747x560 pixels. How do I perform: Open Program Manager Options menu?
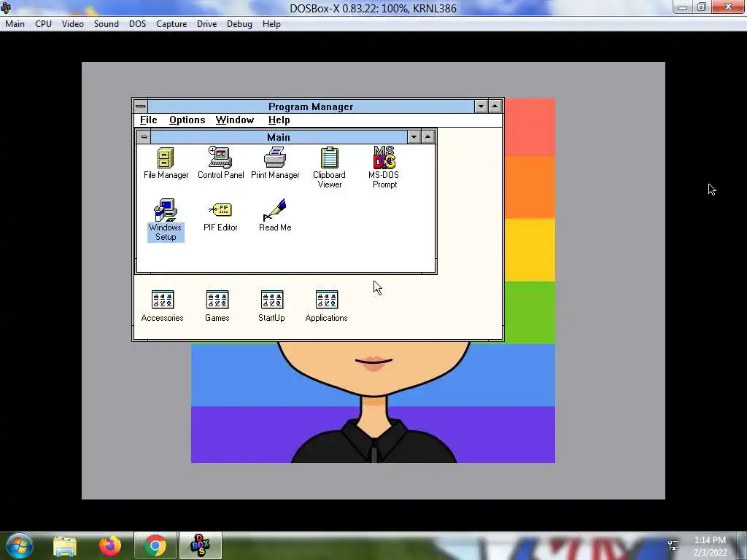(187, 120)
